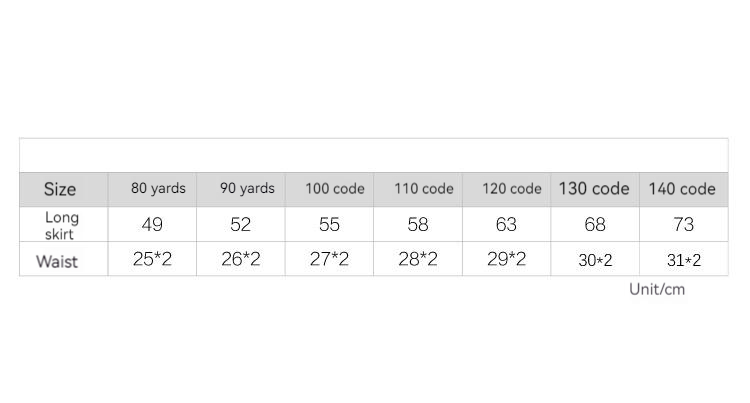Select the 80 yards column header
The image size is (750, 403).
[x=158, y=188]
